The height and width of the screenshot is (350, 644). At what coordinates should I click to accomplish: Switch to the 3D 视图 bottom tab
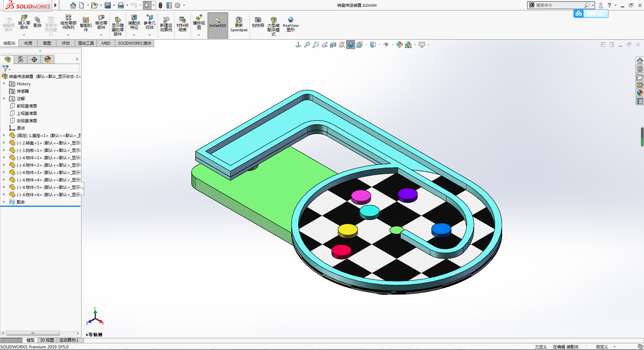[x=47, y=340]
